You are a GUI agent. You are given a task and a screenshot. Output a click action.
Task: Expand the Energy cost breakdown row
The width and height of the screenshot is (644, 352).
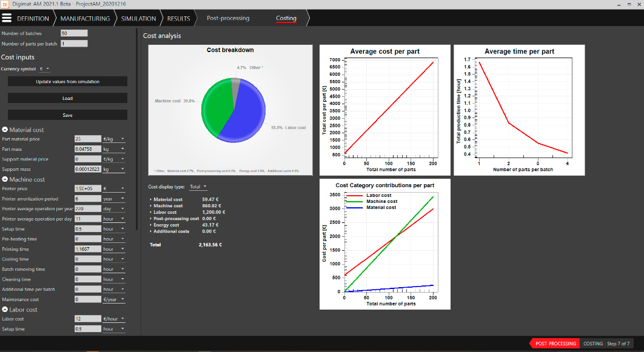pyautogui.click(x=151, y=225)
